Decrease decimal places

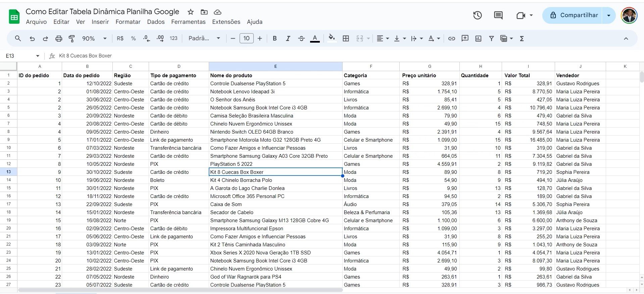[147, 39]
